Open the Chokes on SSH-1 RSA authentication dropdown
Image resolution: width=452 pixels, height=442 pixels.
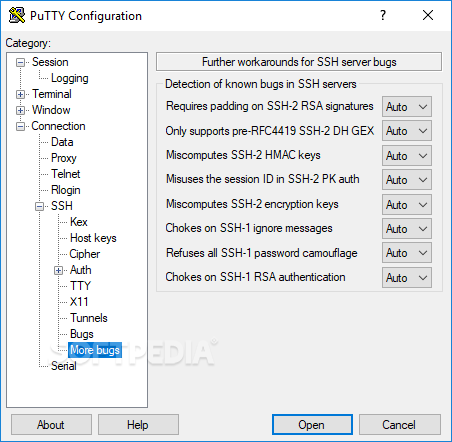tap(407, 277)
